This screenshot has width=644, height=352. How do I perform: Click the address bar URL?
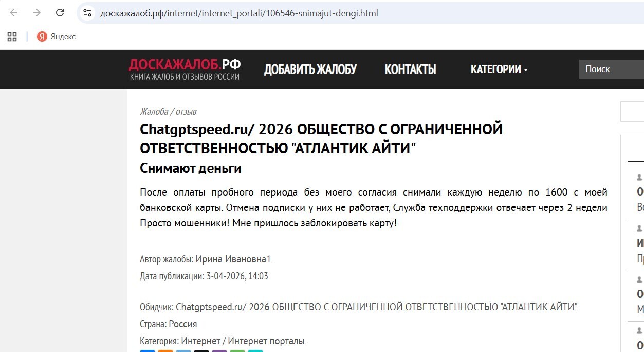tap(239, 13)
